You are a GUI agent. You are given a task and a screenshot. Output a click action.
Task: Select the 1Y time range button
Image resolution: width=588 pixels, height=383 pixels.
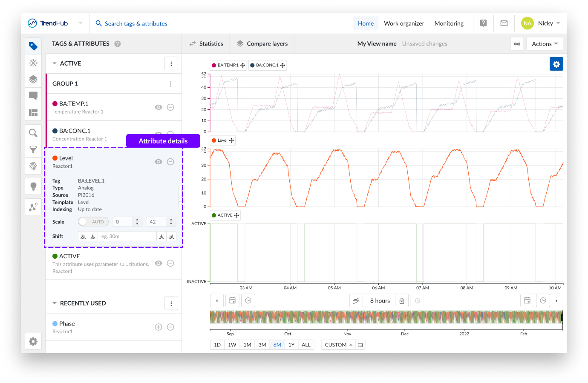[x=291, y=345]
